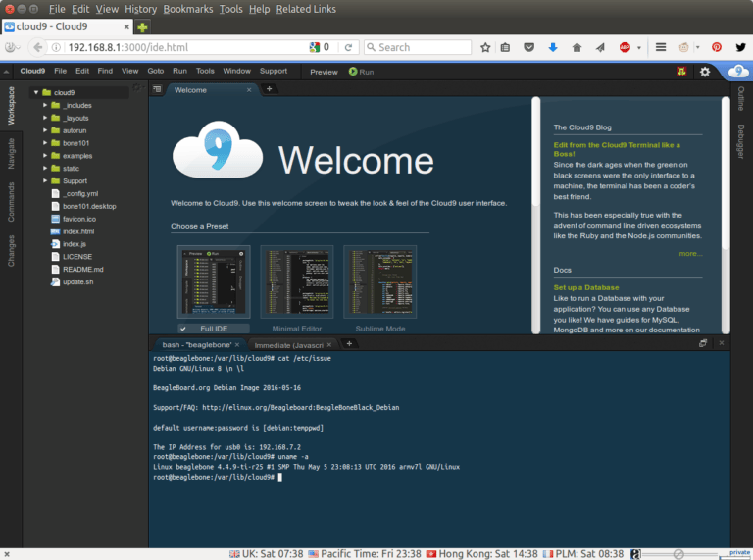Reload the page with the refresh icon

348,47
